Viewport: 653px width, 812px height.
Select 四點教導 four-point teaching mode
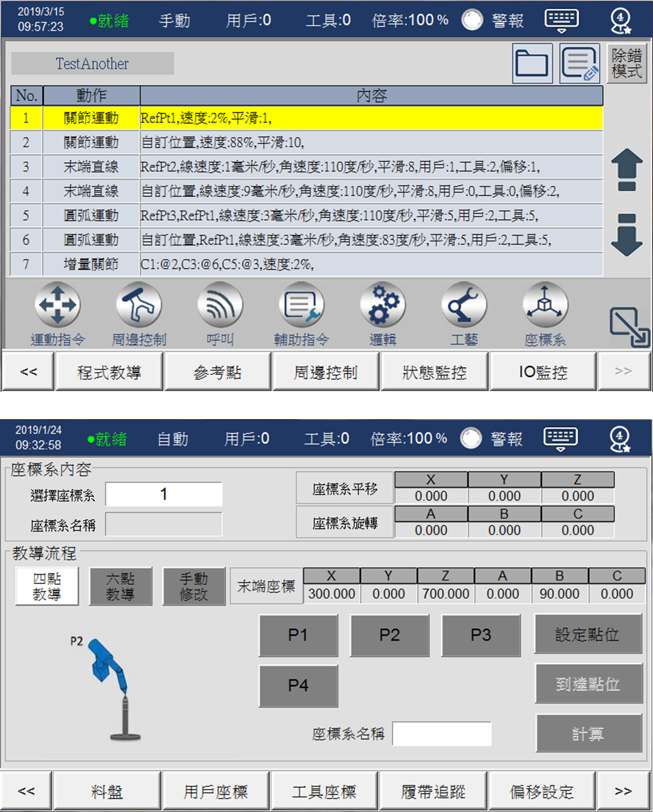click(47, 586)
